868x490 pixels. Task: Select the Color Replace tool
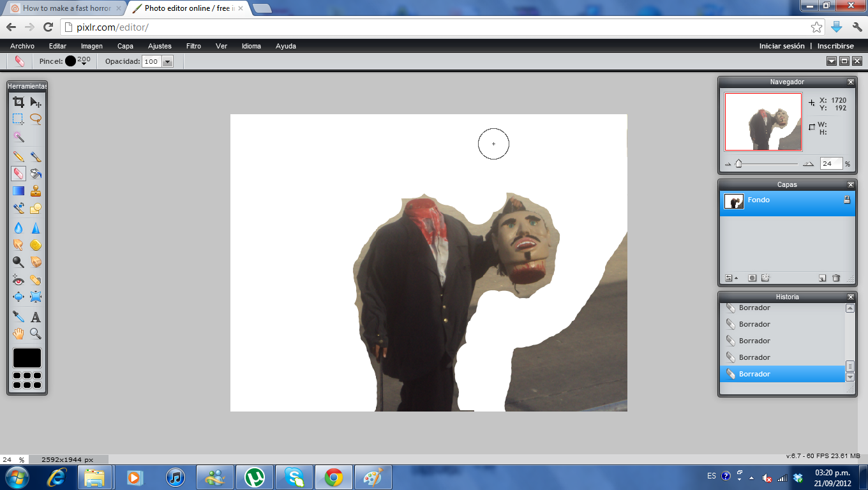19,208
